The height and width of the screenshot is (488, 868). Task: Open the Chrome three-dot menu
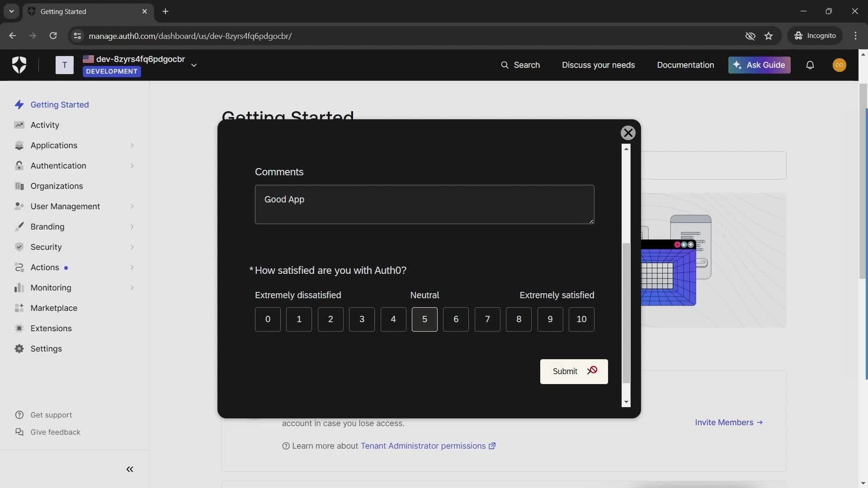[855, 36]
